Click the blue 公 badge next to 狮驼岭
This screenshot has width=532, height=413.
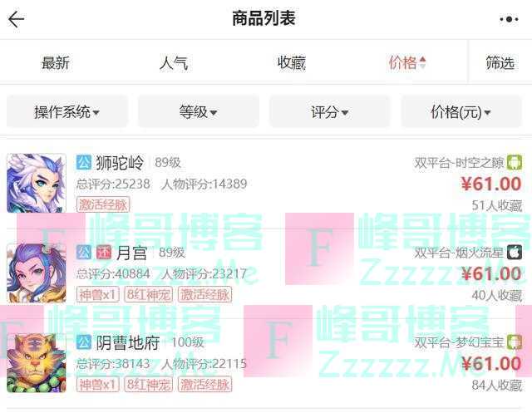[83, 162]
